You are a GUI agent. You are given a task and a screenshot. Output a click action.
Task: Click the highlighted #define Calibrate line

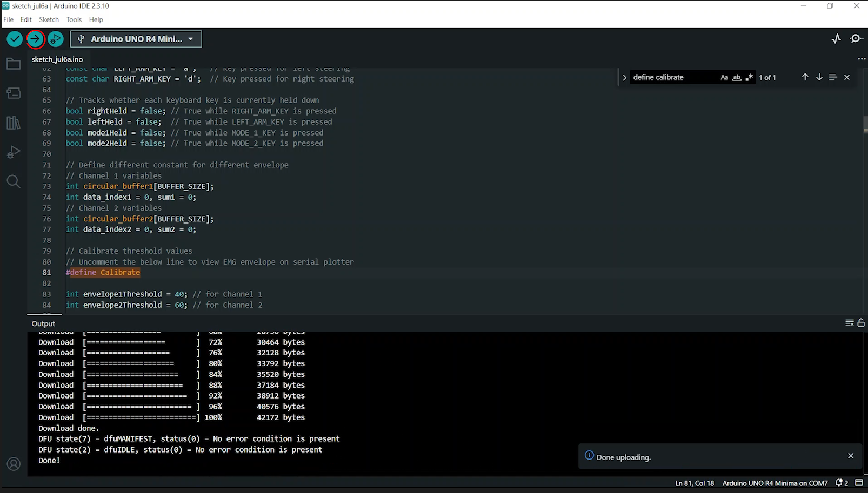coord(103,272)
